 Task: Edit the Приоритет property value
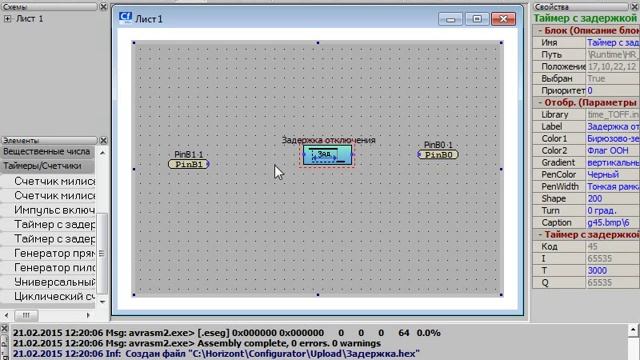click(613, 91)
